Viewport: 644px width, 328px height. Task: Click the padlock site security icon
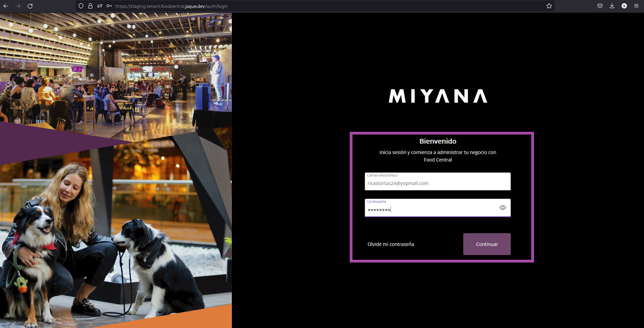pyautogui.click(x=90, y=6)
